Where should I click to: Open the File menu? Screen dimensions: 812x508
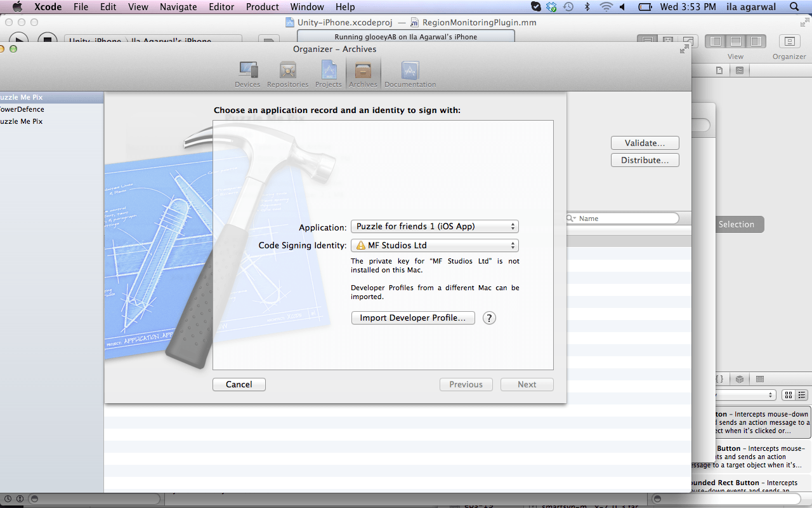(x=81, y=7)
